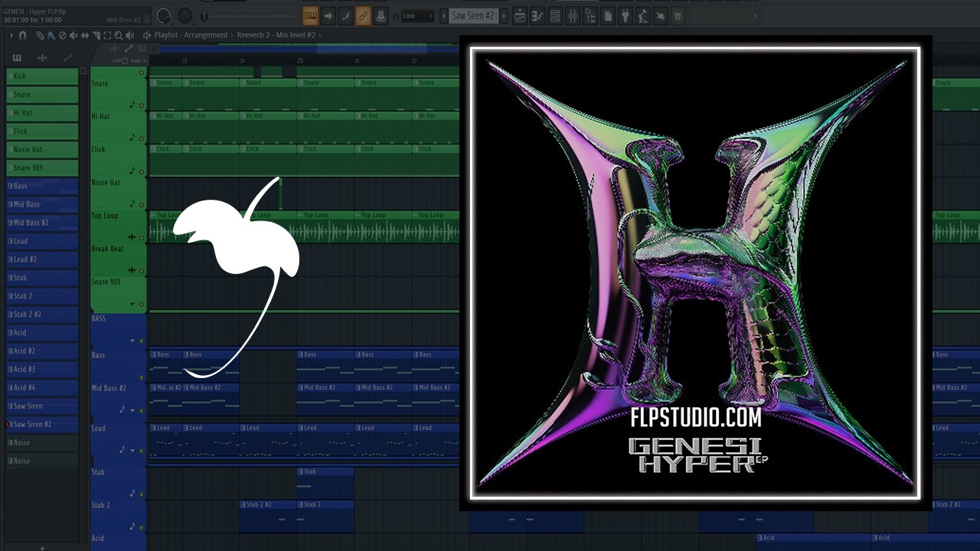Click the plug icon for plugin picker
This screenshot has height=551, width=980.
tap(626, 15)
